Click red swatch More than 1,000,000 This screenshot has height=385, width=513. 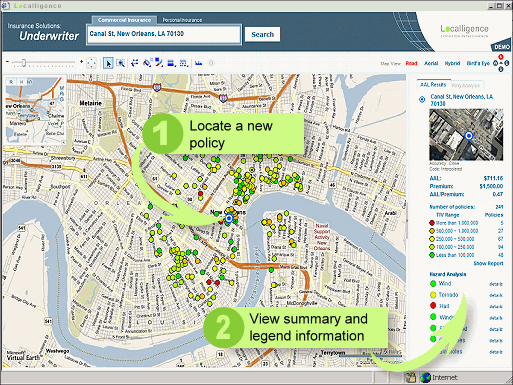pyautogui.click(x=432, y=223)
